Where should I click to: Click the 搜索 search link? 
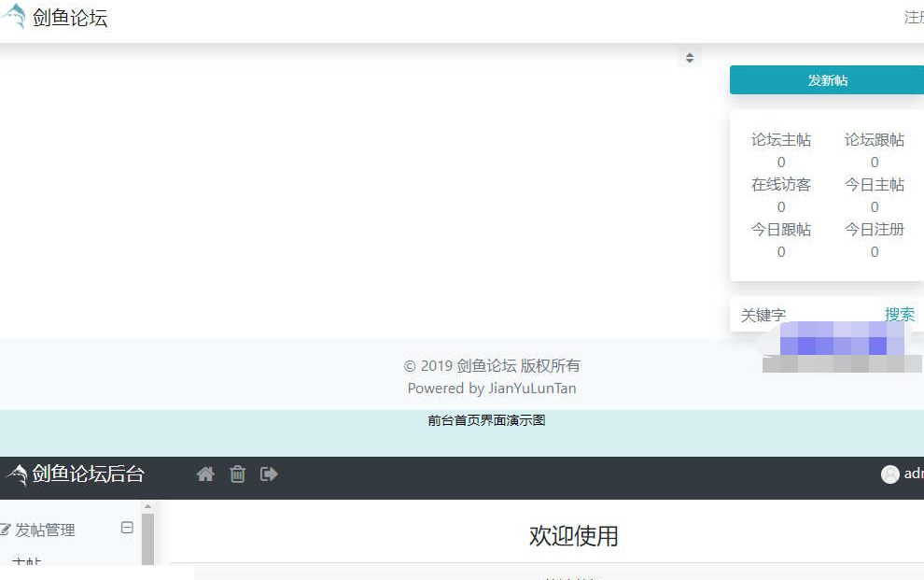coord(900,315)
